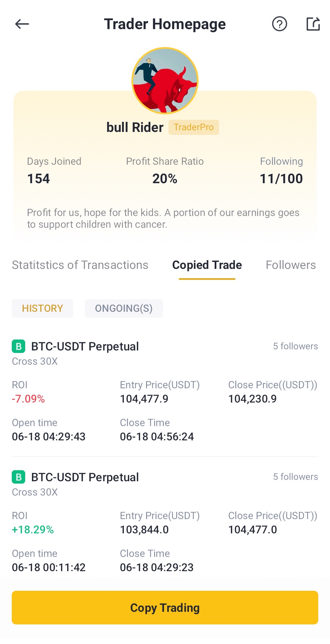
Task: Tap the Copy Trading button
Action: (165, 608)
